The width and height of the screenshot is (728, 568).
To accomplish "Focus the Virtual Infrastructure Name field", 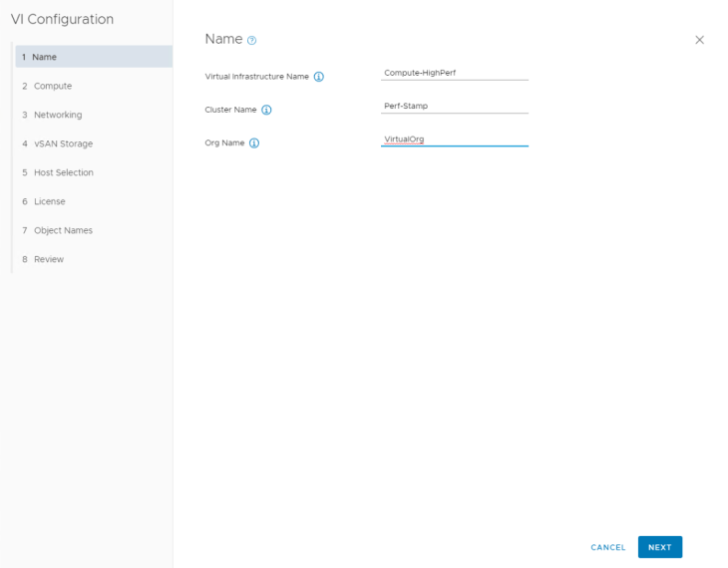I will pos(454,72).
